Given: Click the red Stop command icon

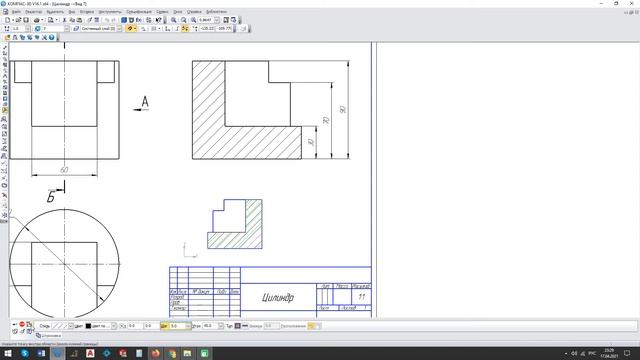Looking at the screenshot, I should 22,324.
